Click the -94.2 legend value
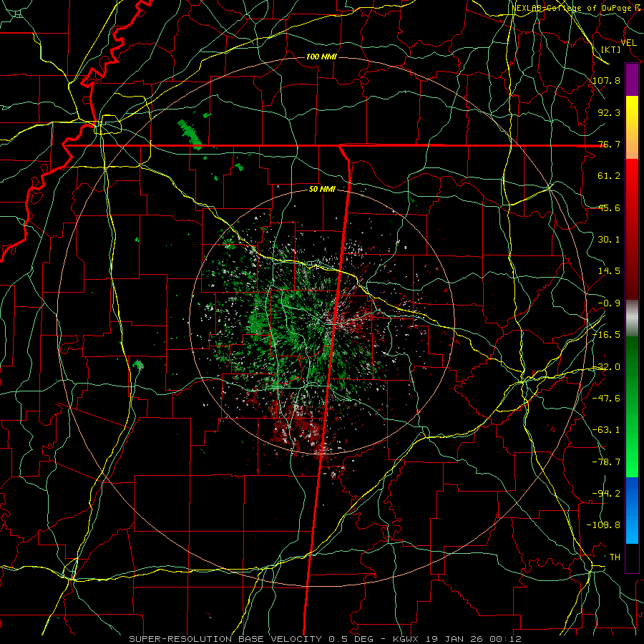This screenshot has width=644, height=644. coord(607,494)
